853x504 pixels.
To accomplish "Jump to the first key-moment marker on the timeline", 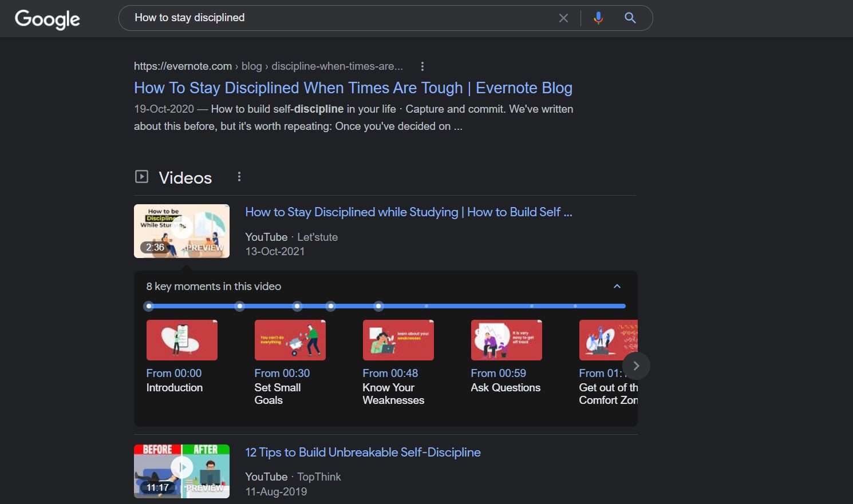I will point(149,306).
